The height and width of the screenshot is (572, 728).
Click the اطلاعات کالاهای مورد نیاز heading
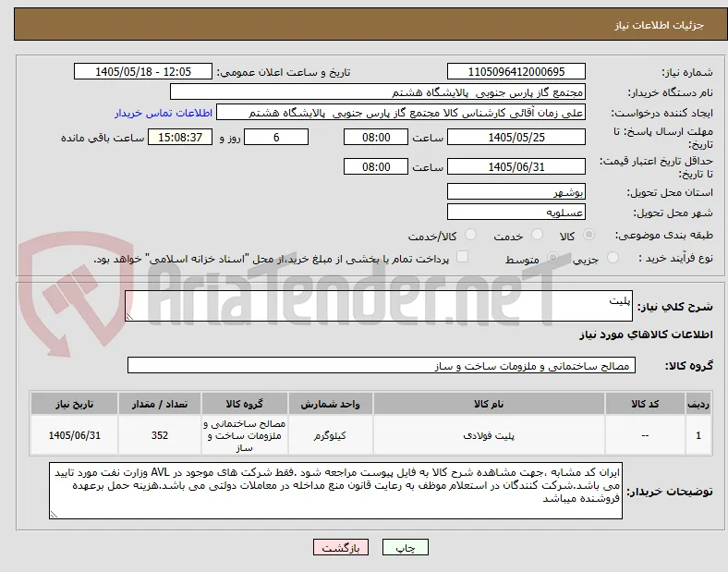(646, 335)
